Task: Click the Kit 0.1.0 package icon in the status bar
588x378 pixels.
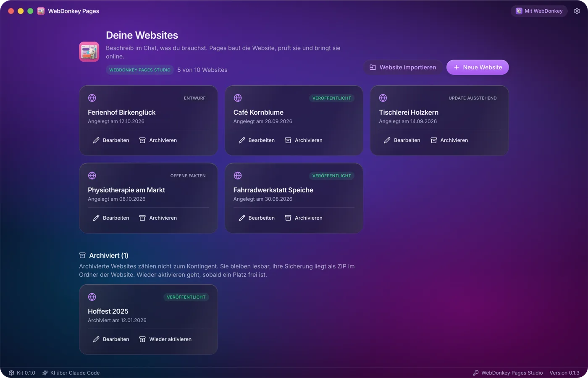Action: coord(11,373)
